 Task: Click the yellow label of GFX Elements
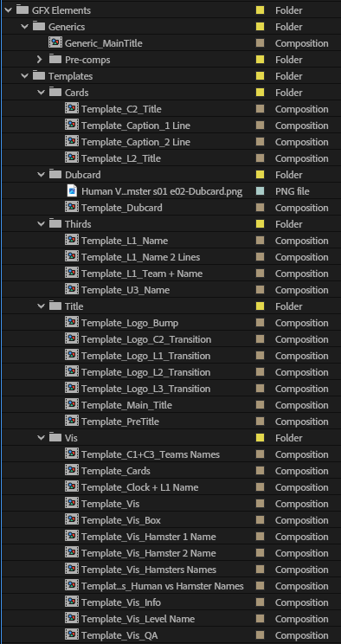(x=260, y=10)
